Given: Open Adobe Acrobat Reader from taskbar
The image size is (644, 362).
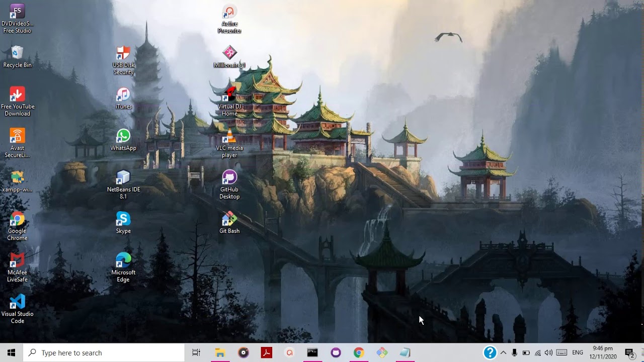Looking at the screenshot, I should pos(267,352).
